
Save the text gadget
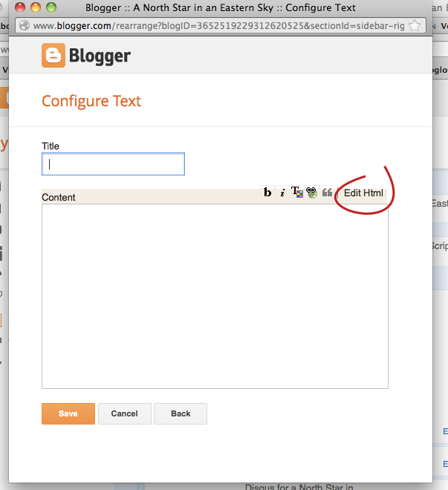[68, 413]
